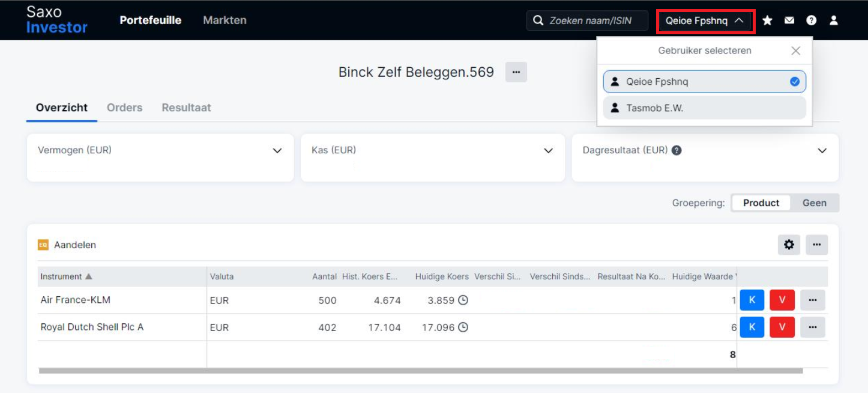Open the Aandelen section more-options menu
The width and height of the screenshot is (868, 393).
tap(817, 245)
